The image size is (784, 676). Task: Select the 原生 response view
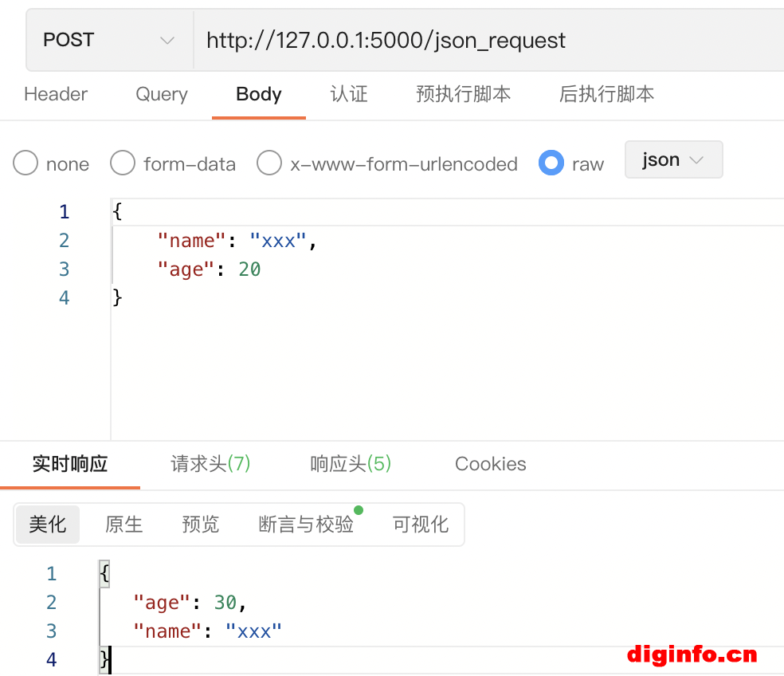(x=124, y=525)
